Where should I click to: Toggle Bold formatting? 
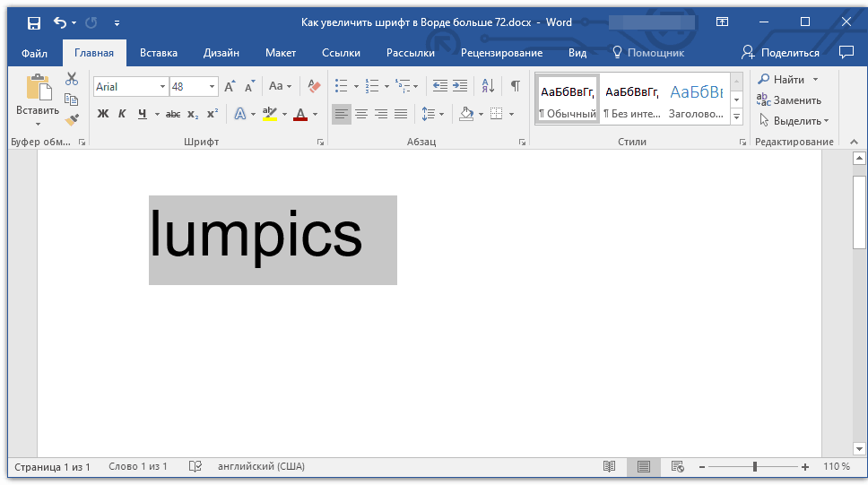tap(102, 114)
